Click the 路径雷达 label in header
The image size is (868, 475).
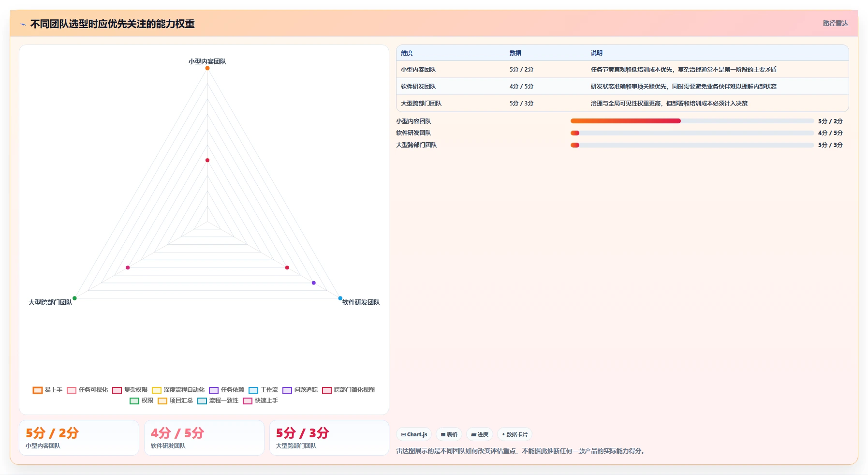coord(835,23)
